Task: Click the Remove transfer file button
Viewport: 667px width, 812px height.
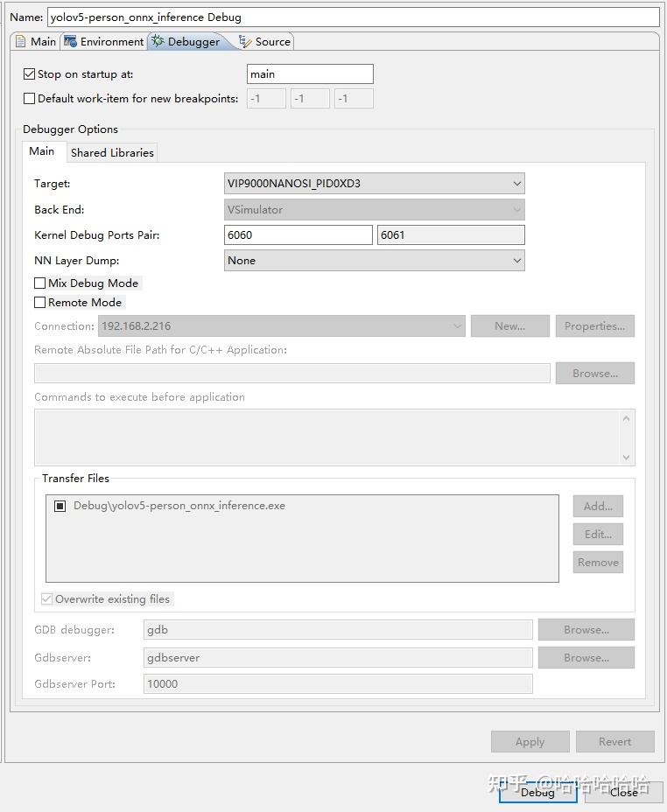Action: click(598, 563)
